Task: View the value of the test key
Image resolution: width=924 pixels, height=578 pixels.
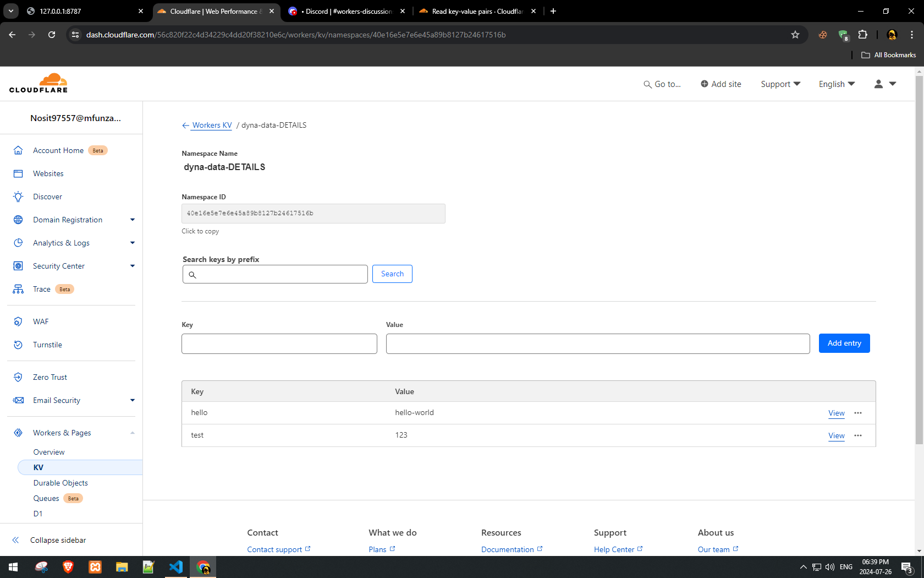Action: click(x=836, y=435)
